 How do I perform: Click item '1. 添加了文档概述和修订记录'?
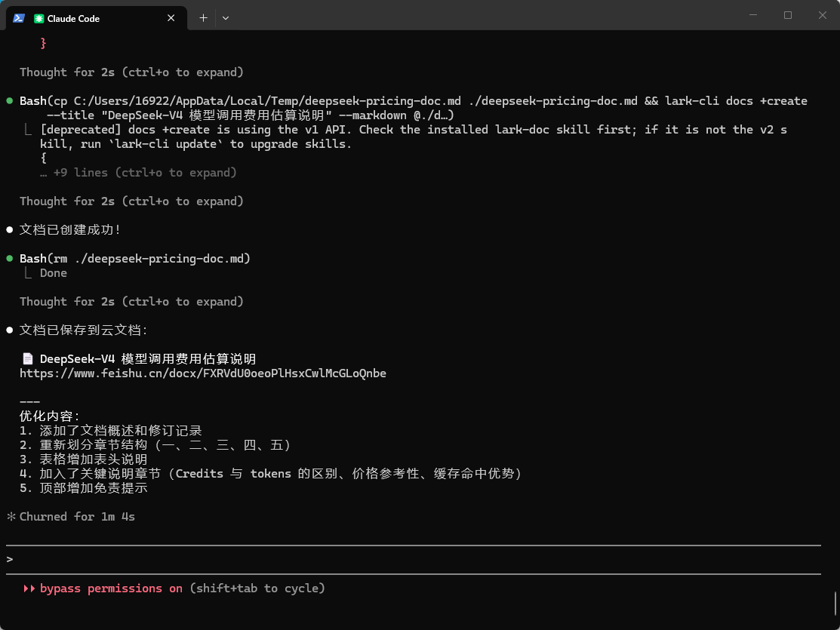pyautogui.click(x=111, y=431)
